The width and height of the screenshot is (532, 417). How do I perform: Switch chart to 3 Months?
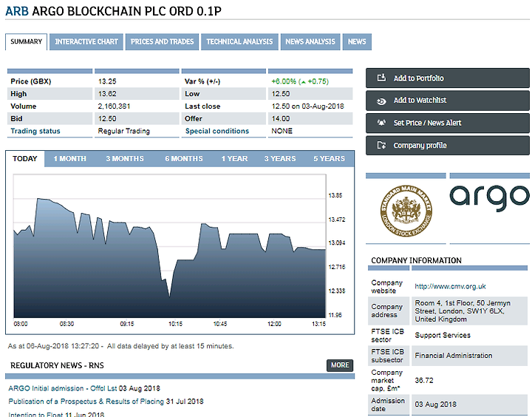coord(125,159)
